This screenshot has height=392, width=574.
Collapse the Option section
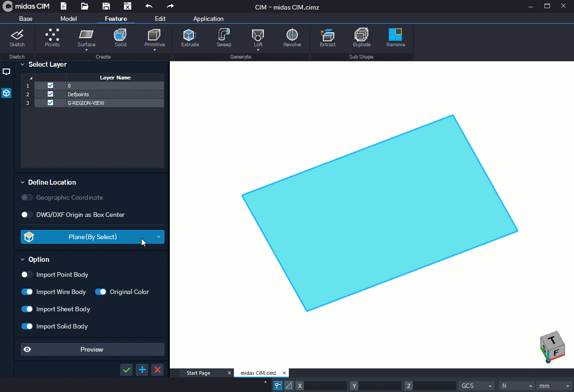coord(23,260)
